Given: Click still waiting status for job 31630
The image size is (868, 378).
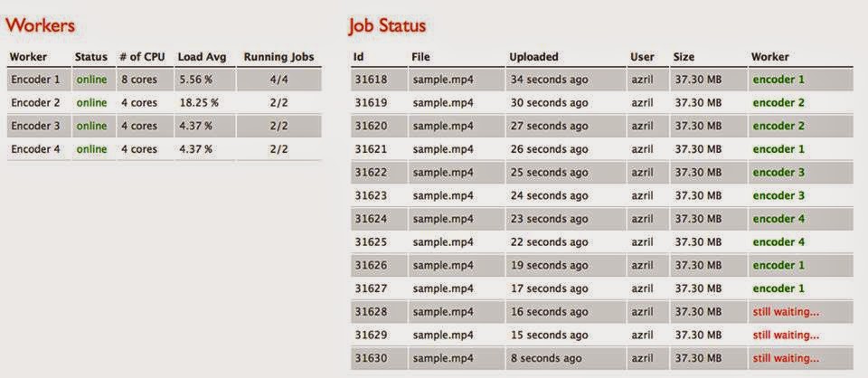Looking at the screenshot, I should (x=786, y=359).
